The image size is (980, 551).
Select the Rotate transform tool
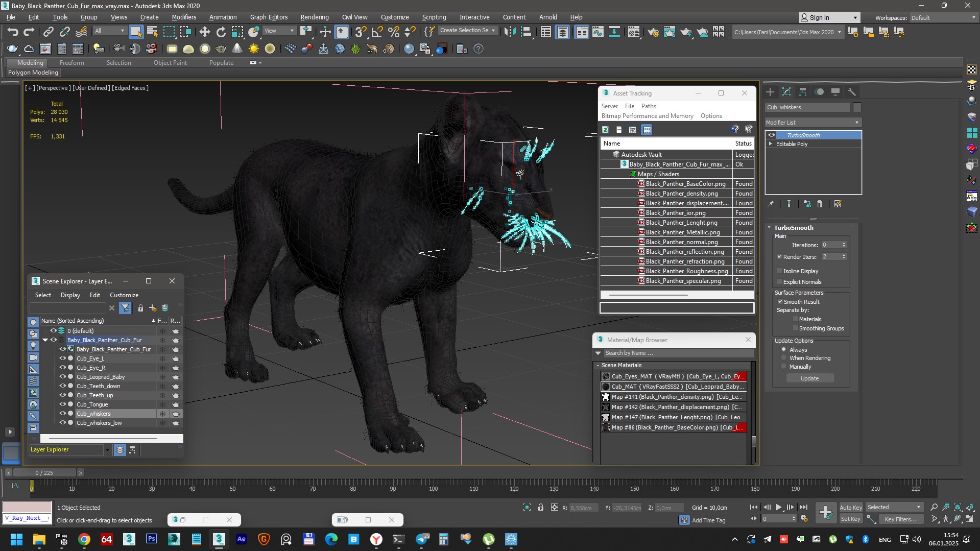(221, 32)
